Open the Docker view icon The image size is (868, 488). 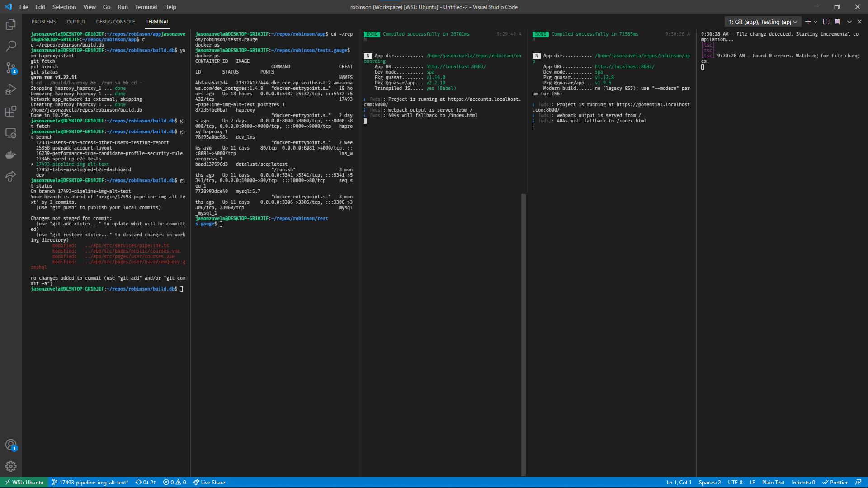click(x=11, y=155)
